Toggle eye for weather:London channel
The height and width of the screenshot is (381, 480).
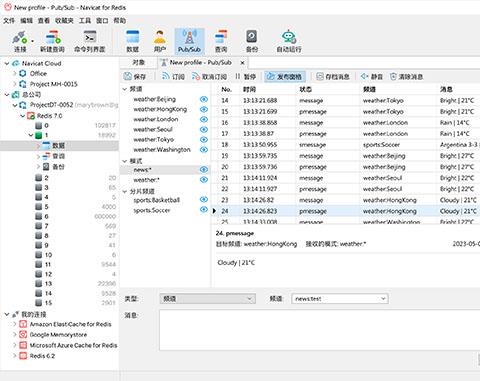204,119
